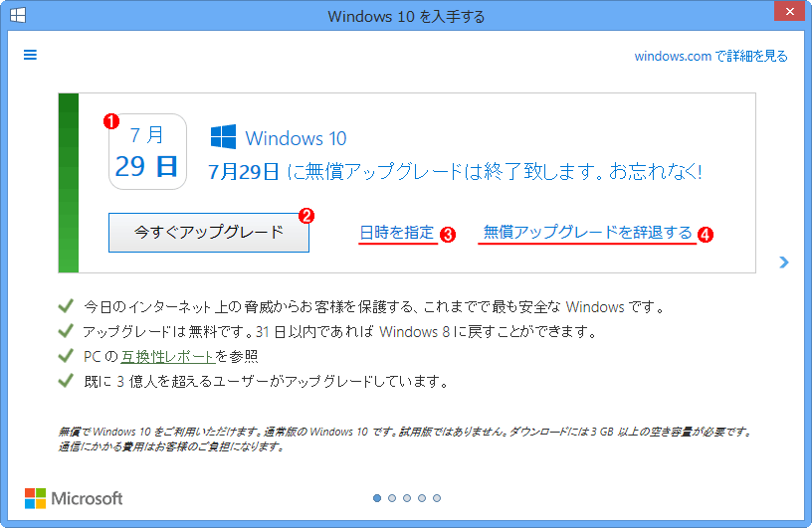The height and width of the screenshot is (528, 812).
Task: Click the '今すぐアップグレード' button
Action: point(209,233)
